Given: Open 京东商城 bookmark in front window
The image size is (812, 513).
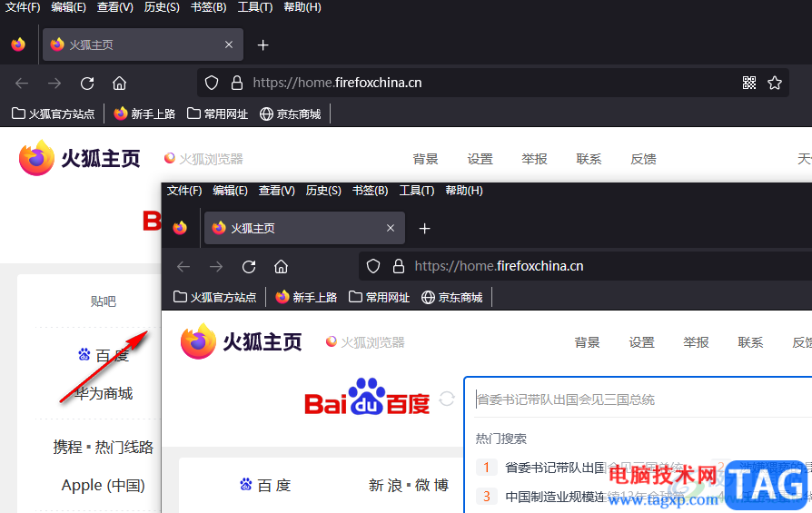Looking at the screenshot, I should pyautogui.click(x=451, y=297).
